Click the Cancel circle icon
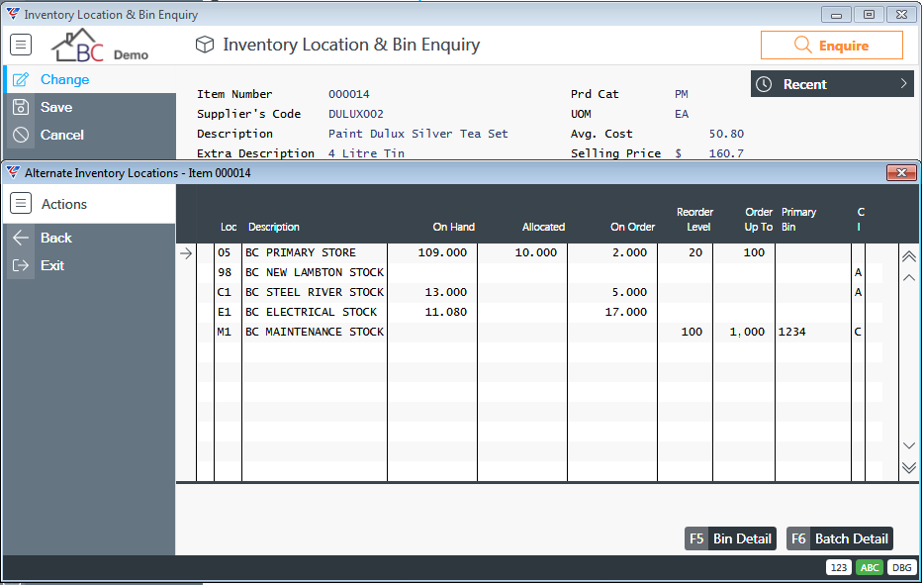 (x=21, y=135)
